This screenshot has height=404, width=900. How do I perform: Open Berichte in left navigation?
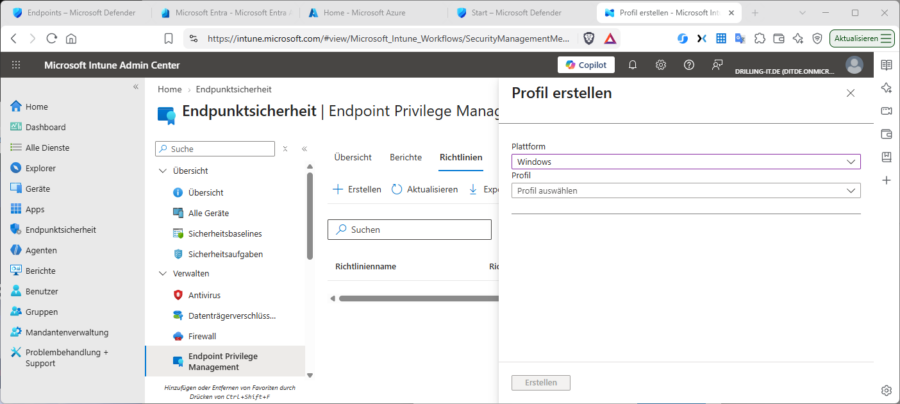pos(33,271)
